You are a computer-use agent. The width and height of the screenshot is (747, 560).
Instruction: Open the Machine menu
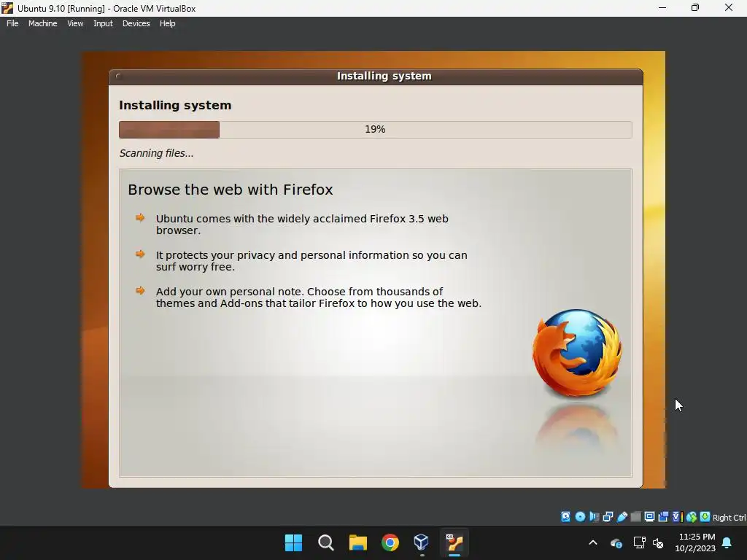click(x=43, y=23)
